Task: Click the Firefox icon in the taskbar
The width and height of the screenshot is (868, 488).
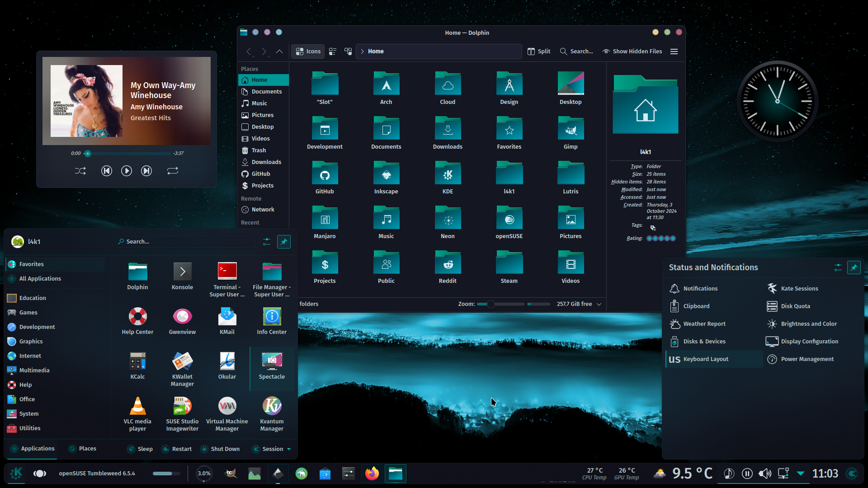Action: 372,474
